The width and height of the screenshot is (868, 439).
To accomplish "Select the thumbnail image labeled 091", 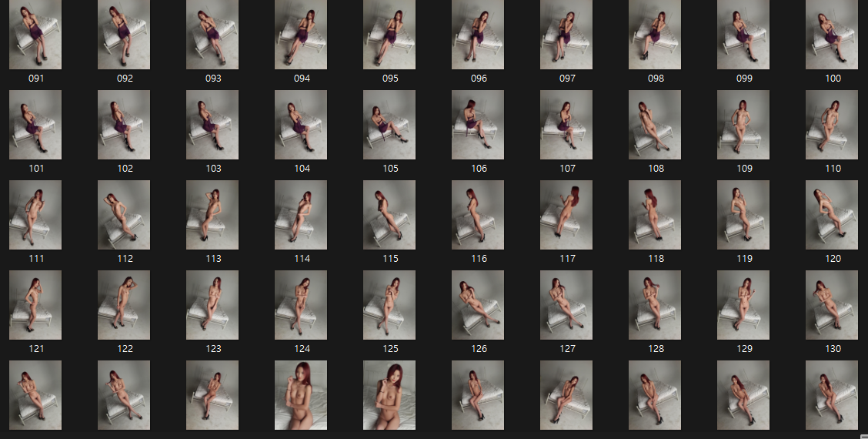I will [35, 35].
